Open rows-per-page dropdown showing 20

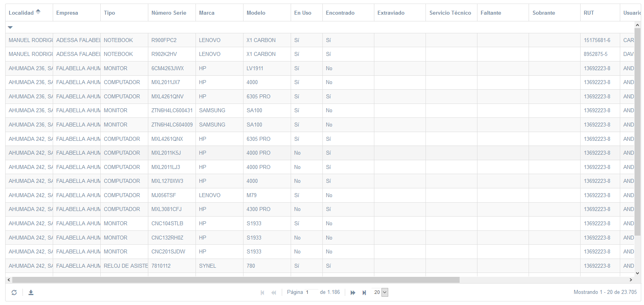(380, 292)
